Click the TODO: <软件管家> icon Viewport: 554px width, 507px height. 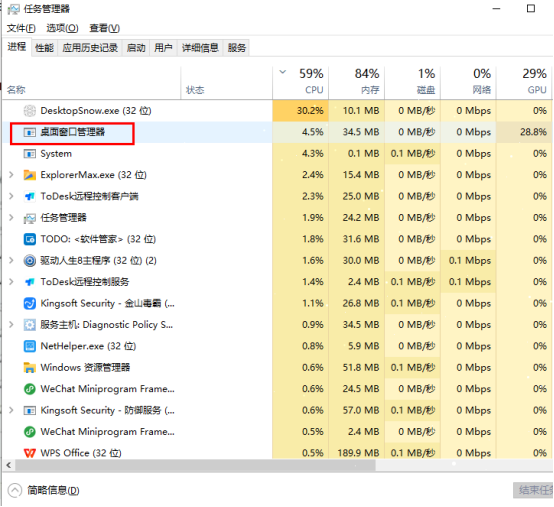[x=30, y=240]
